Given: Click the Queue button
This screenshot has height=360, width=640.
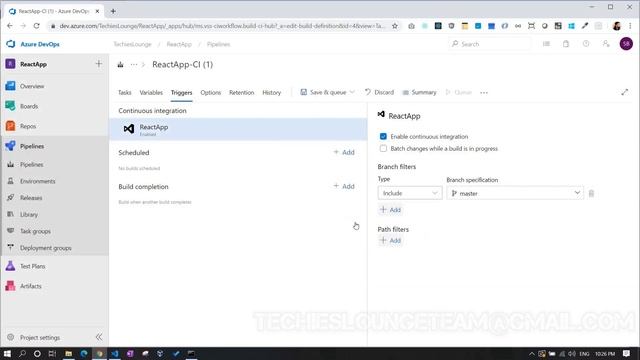Looking at the screenshot, I should click(x=459, y=92).
